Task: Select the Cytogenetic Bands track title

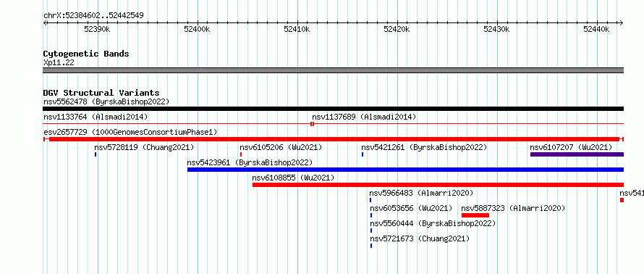Action: click(86, 54)
